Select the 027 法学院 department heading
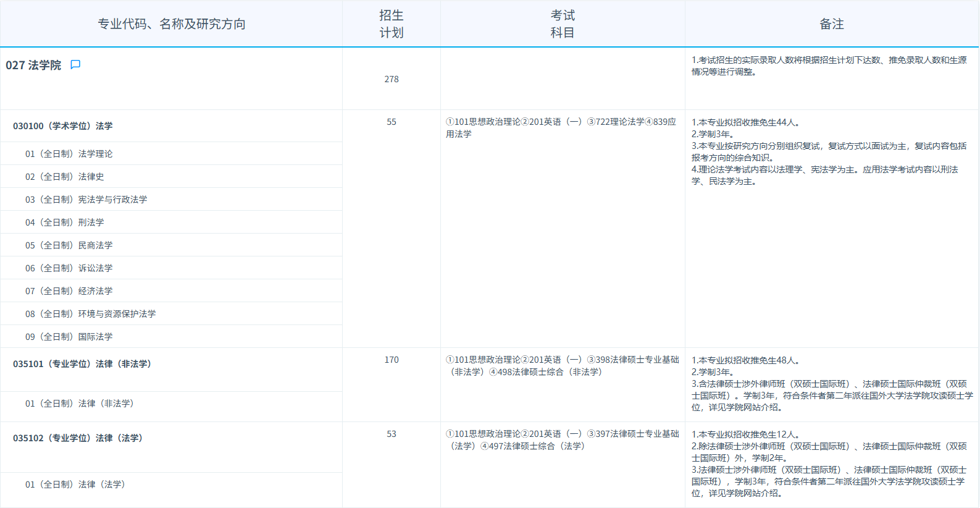The width and height of the screenshot is (980, 508). point(33,66)
